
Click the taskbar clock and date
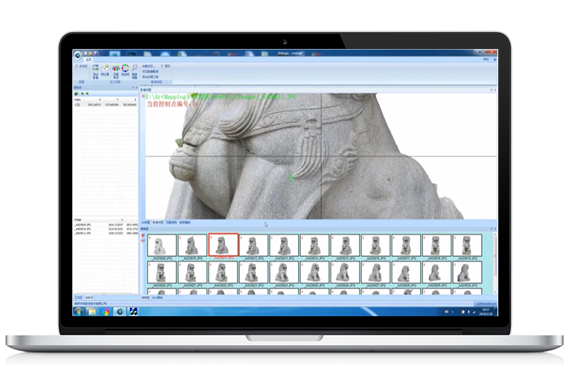click(486, 311)
